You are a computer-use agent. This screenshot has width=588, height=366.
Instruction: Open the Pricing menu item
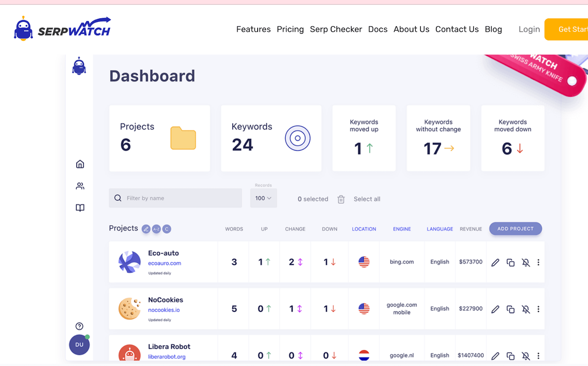[x=290, y=29]
